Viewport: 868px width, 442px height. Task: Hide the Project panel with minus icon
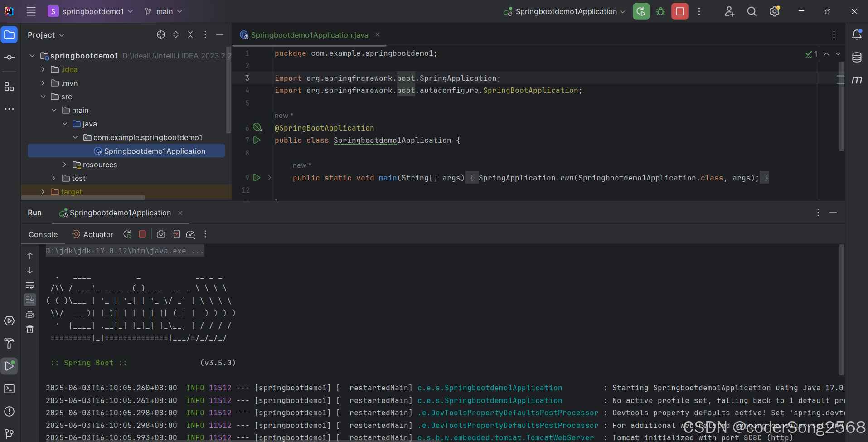(220, 34)
